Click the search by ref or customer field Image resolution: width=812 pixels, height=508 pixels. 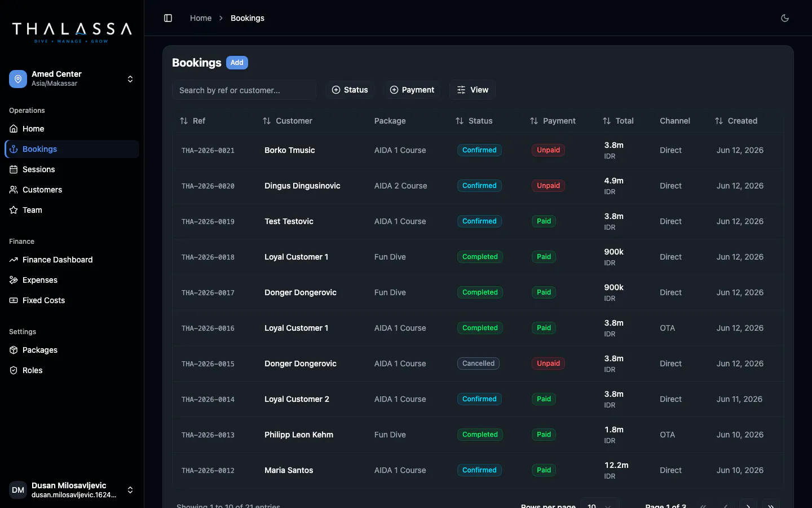coord(244,90)
